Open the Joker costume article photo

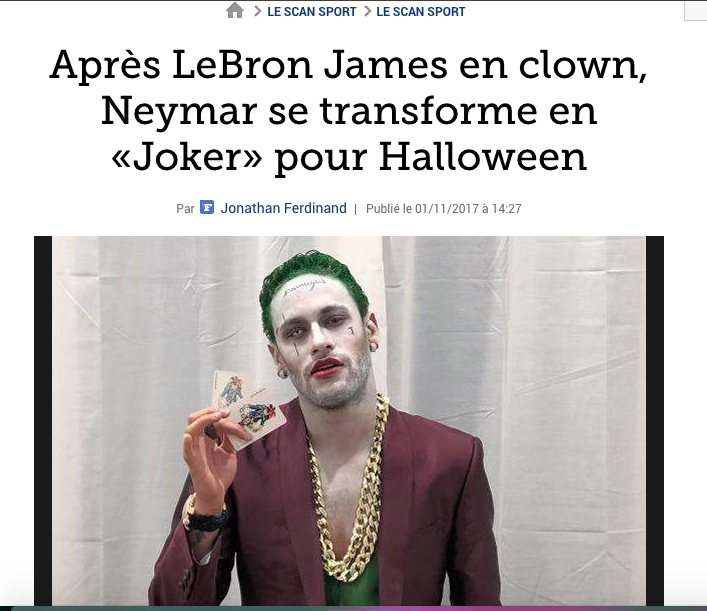(349, 421)
